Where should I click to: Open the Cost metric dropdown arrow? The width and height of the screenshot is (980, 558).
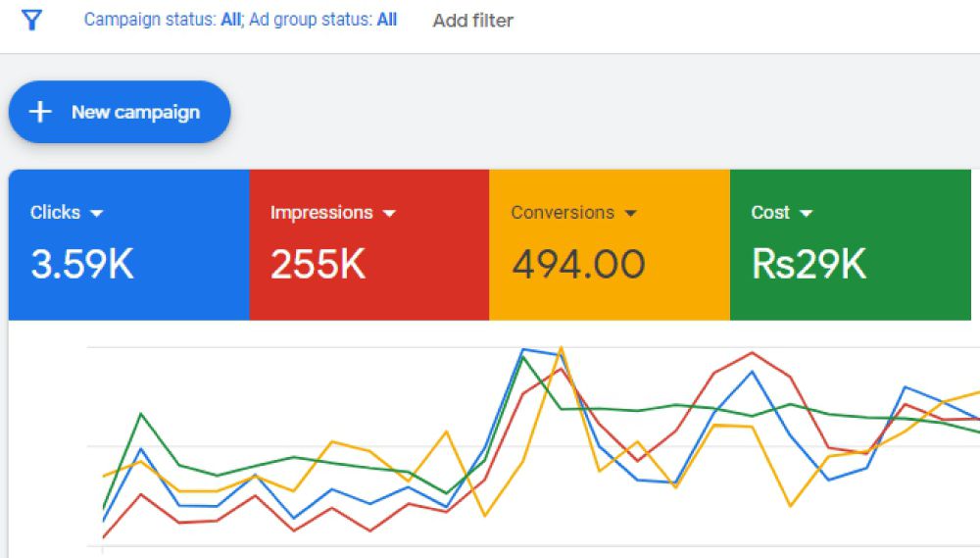pyautogui.click(x=806, y=214)
